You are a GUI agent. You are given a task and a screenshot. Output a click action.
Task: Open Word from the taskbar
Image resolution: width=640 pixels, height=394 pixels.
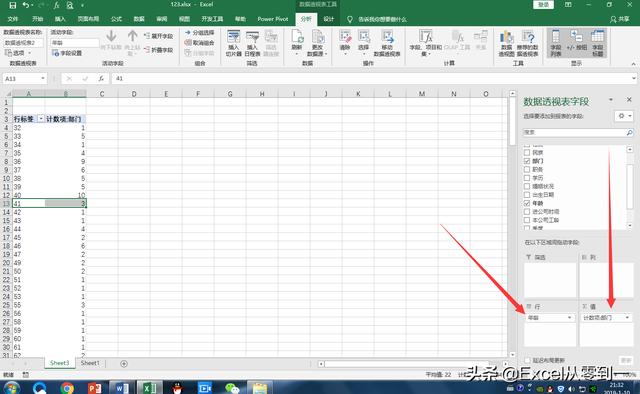click(122, 387)
